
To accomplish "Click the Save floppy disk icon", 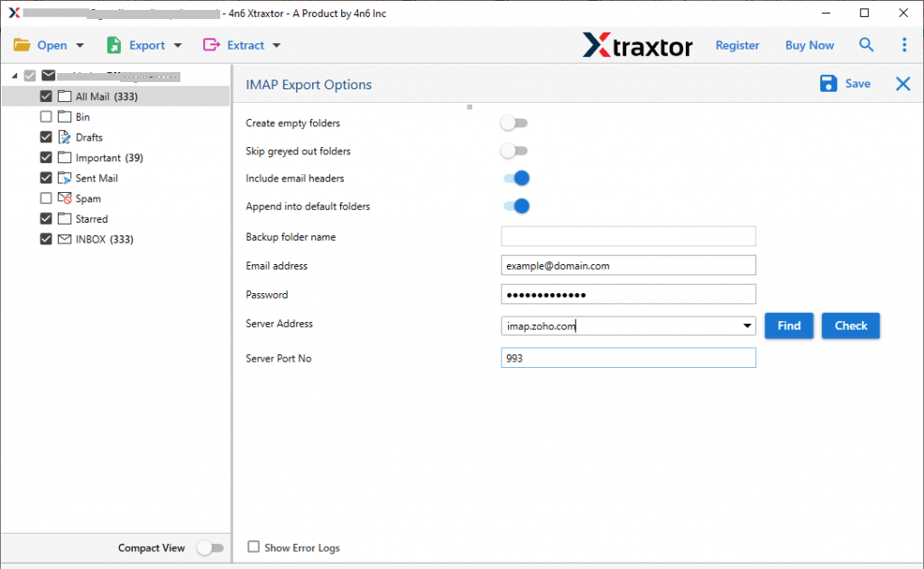I will 828,84.
